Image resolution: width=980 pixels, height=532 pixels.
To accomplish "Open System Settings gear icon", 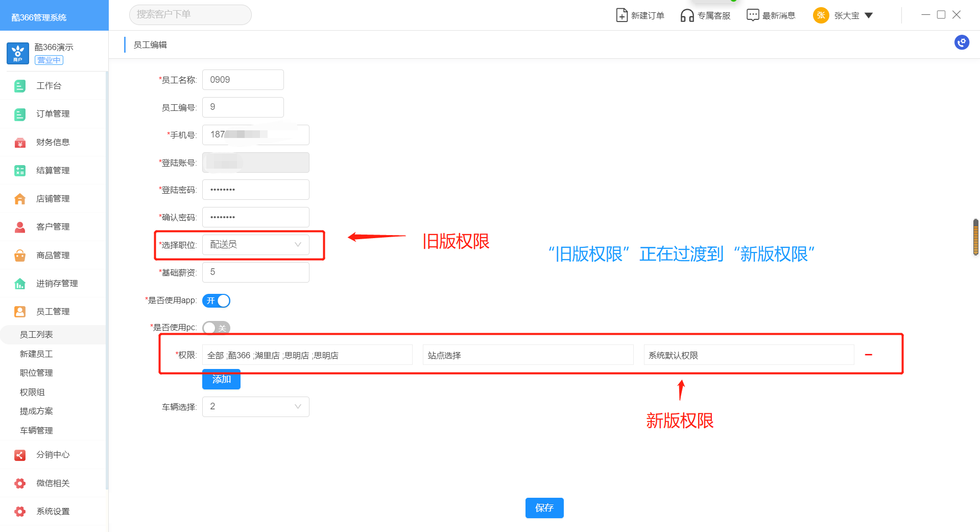I will tap(20, 512).
